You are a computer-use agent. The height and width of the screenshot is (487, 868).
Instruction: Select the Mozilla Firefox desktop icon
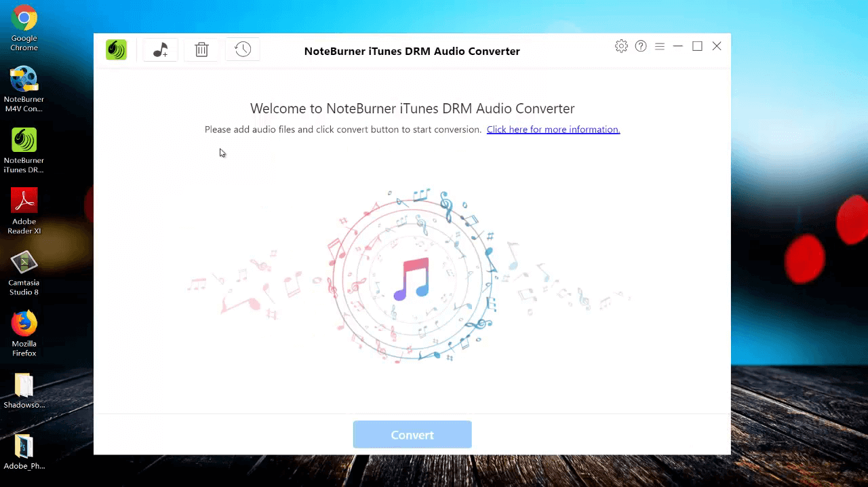tap(24, 333)
